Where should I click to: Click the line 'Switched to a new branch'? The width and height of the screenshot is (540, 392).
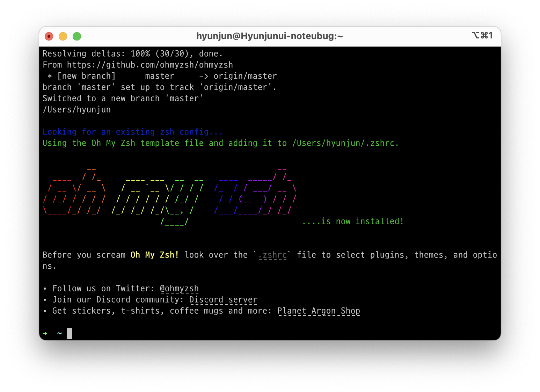[123, 99]
